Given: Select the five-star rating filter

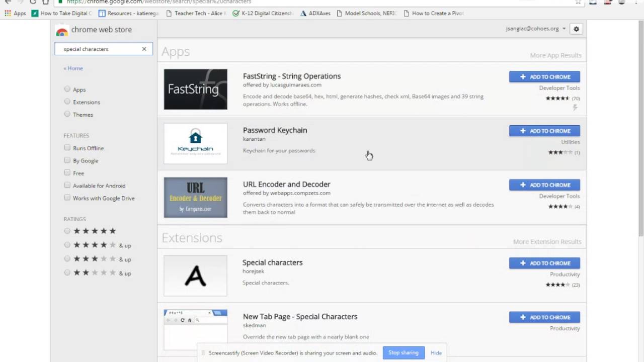Looking at the screenshot, I should [x=67, y=231].
